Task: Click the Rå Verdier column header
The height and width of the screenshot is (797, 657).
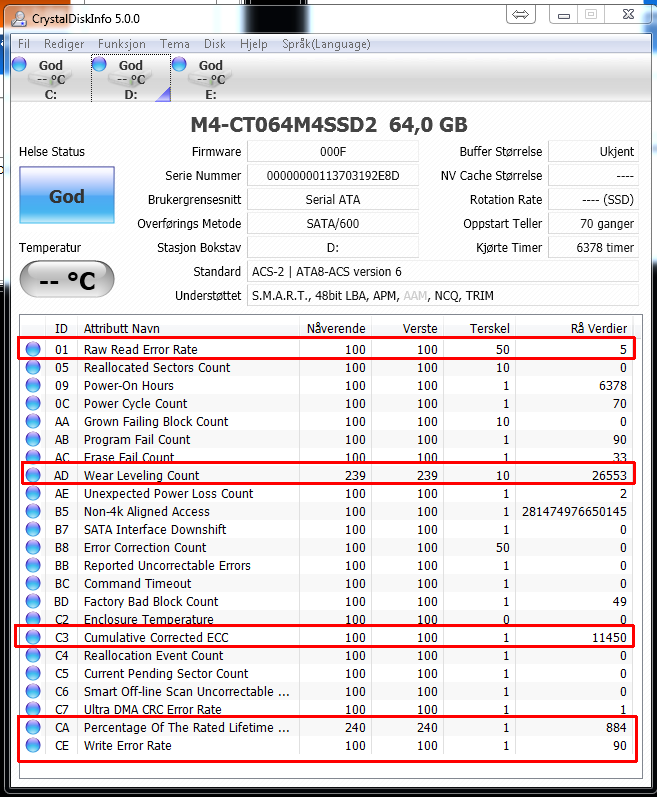Action: coord(575,328)
